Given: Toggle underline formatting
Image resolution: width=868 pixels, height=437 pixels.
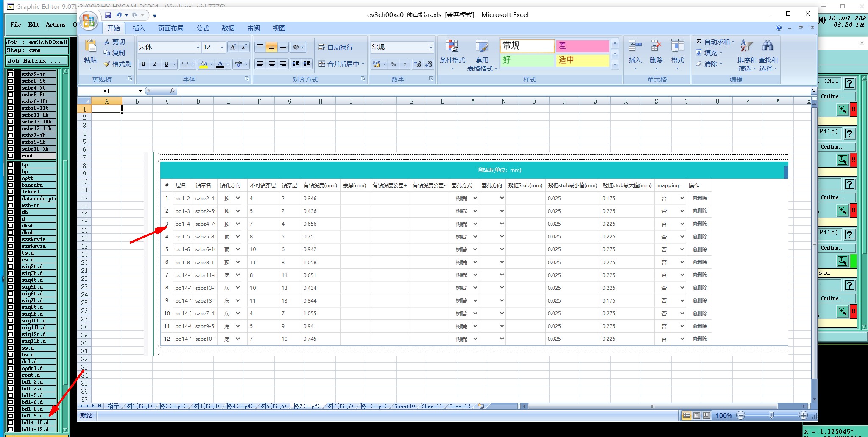Looking at the screenshot, I should pyautogui.click(x=166, y=64).
